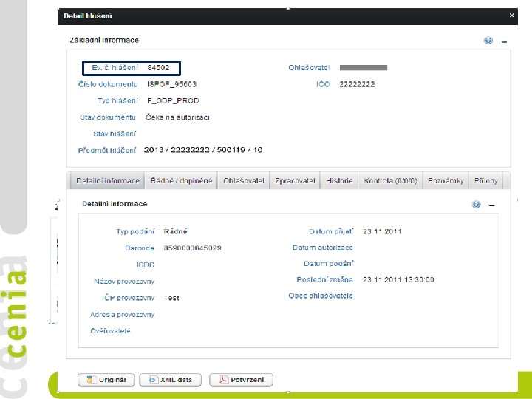Viewport: 532px width, 399px height.
Task: Click status Čeká na autorizaci
Action: coord(177,117)
